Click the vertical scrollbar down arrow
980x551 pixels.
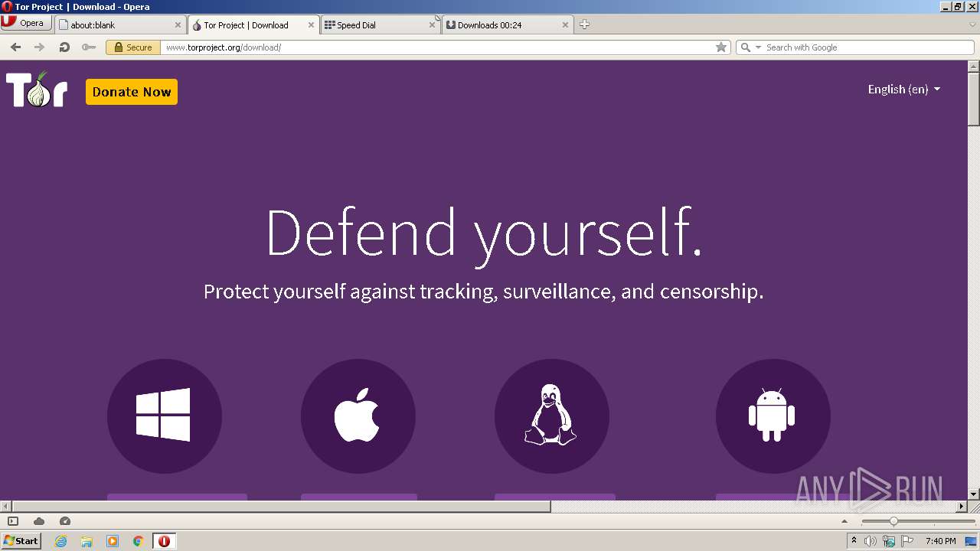coord(974,494)
